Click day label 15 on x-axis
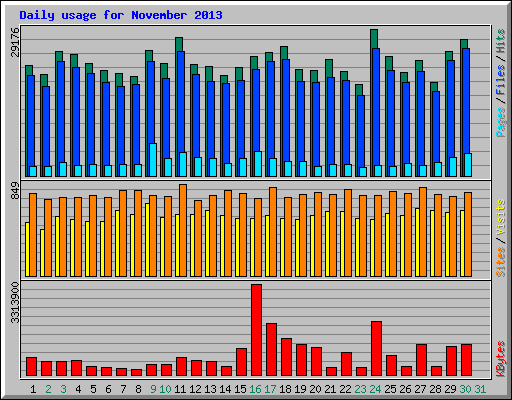Viewport: 512px width, 400px height. click(x=240, y=389)
